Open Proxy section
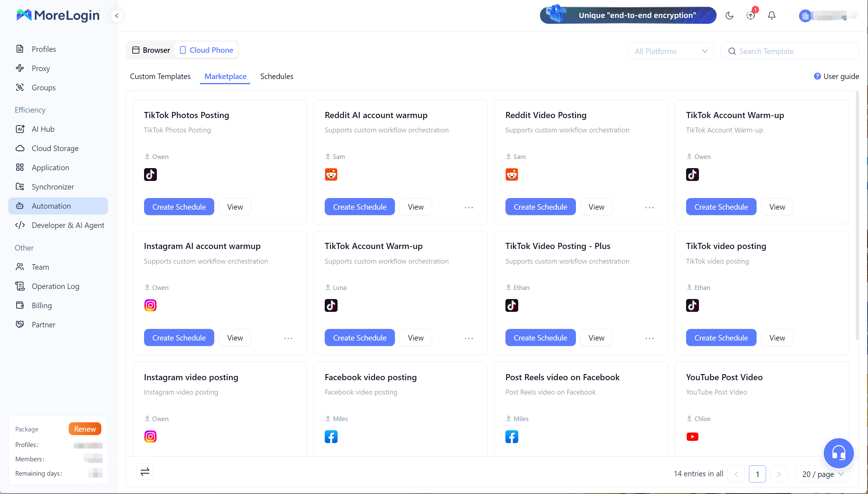This screenshot has height=494, width=868. click(58, 68)
